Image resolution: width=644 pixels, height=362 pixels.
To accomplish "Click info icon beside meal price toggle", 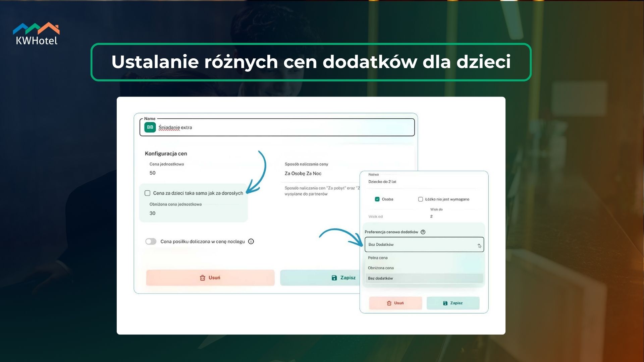I will 251,241.
